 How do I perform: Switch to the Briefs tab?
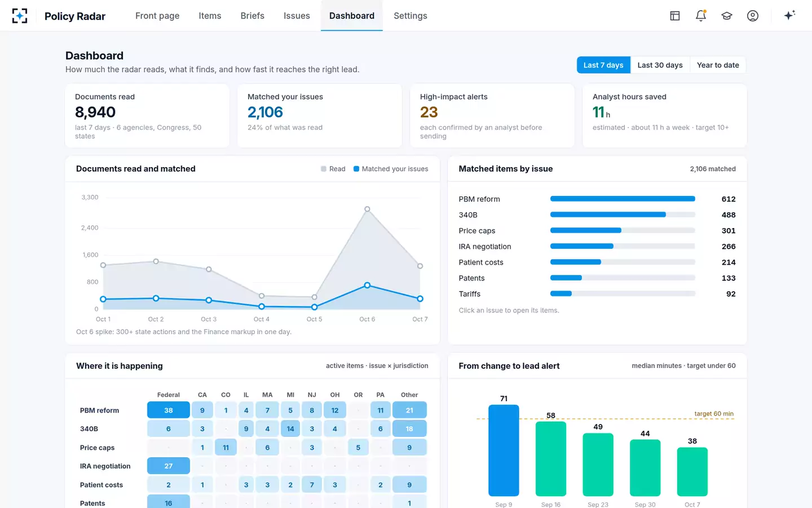pyautogui.click(x=252, y=16)
